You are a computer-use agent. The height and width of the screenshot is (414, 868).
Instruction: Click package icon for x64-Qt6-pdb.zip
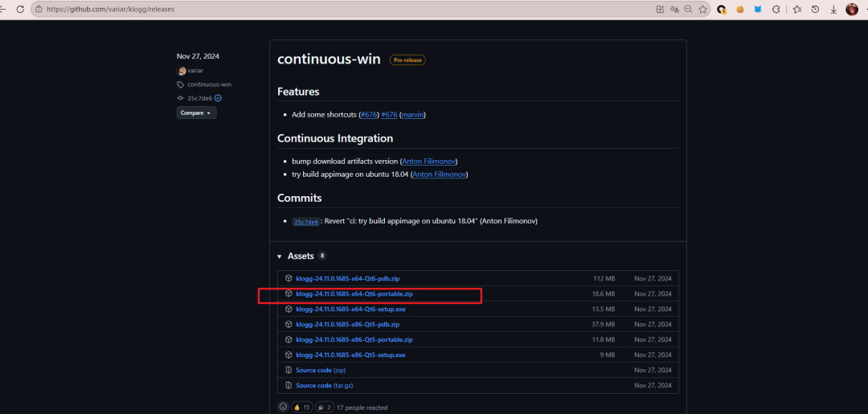pos(289,278)
